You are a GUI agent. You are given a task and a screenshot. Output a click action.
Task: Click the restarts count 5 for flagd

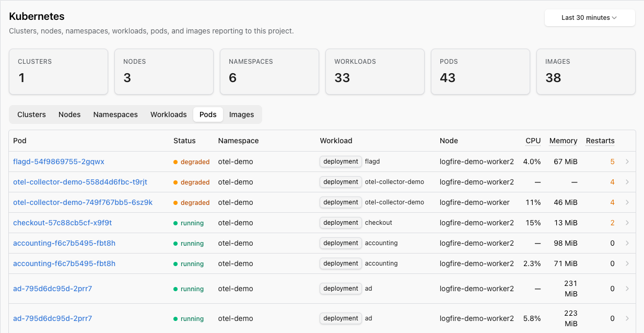pyautogui.click(x=612, y=162)
